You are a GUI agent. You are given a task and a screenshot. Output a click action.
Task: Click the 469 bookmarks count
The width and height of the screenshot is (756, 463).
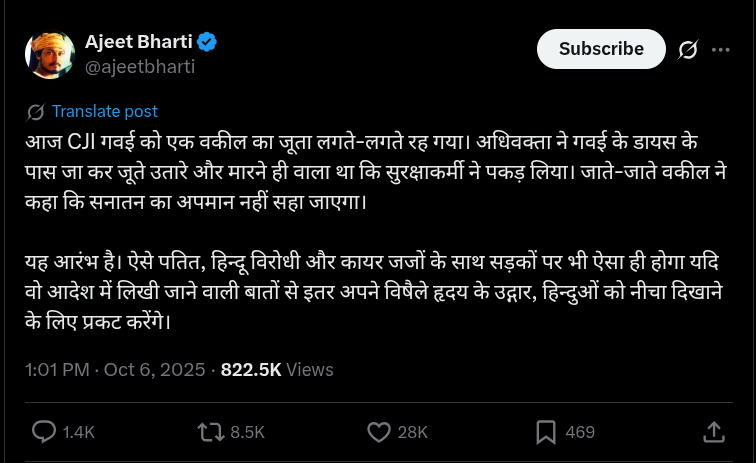[x=580, y=432]
